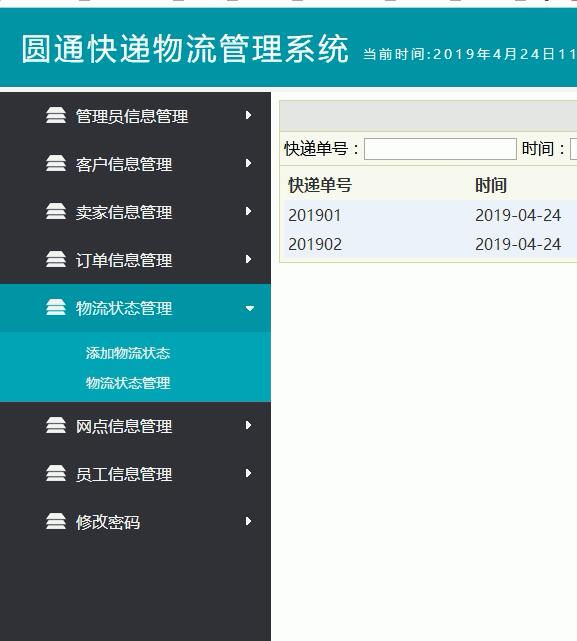
Task: Select the 物流状态管理 parent menu label
Action: pos(123,308)
